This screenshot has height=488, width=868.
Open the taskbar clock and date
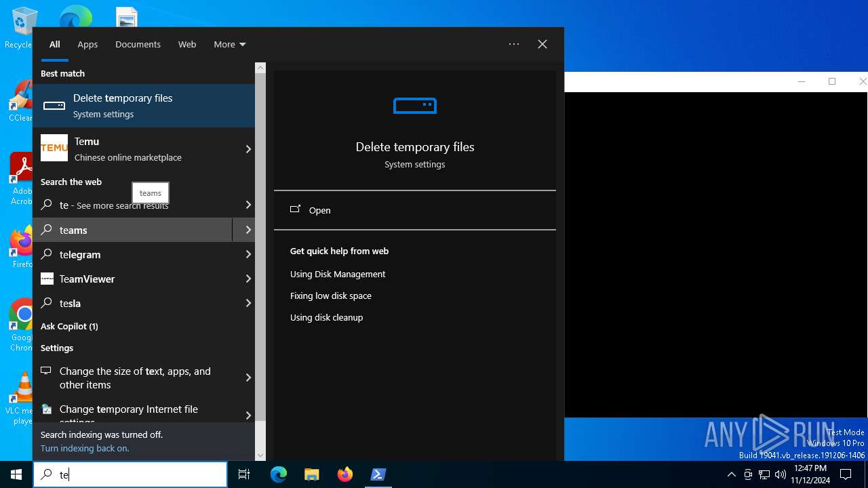tap(810, 474)
